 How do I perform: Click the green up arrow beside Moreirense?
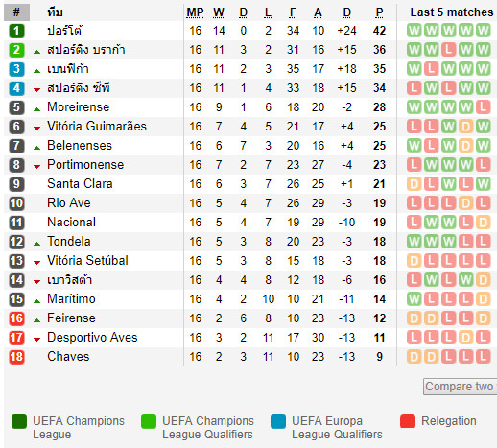click(37, 109)
